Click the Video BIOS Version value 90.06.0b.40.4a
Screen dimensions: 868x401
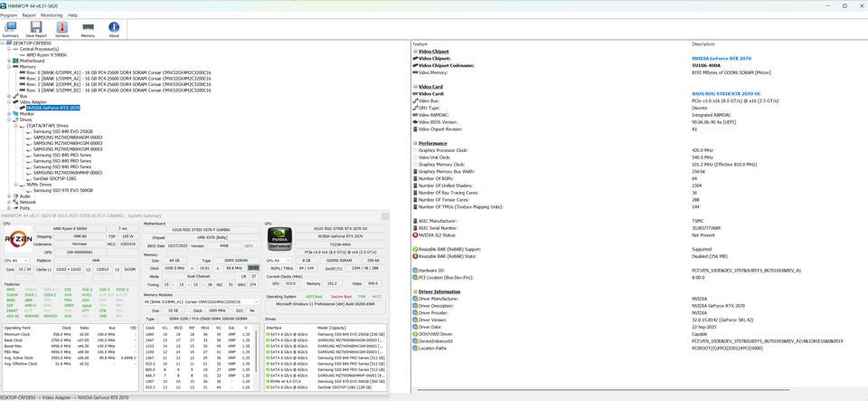(714, 122)
